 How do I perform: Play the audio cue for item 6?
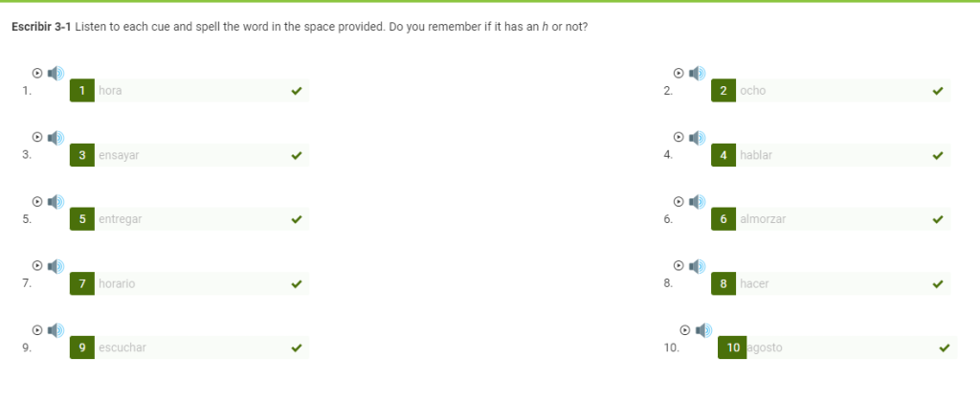(x=679, y=201)
